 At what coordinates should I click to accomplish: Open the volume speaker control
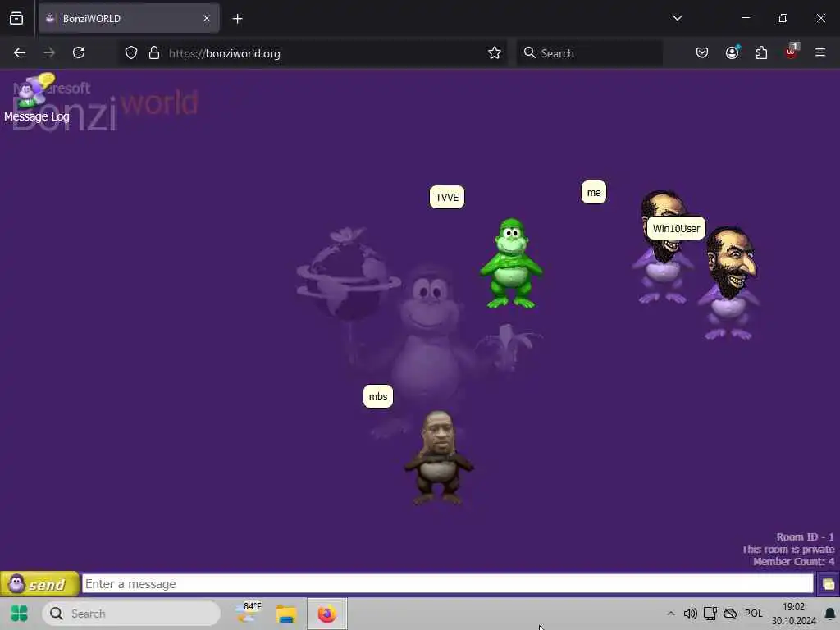[x=690, y=614]
